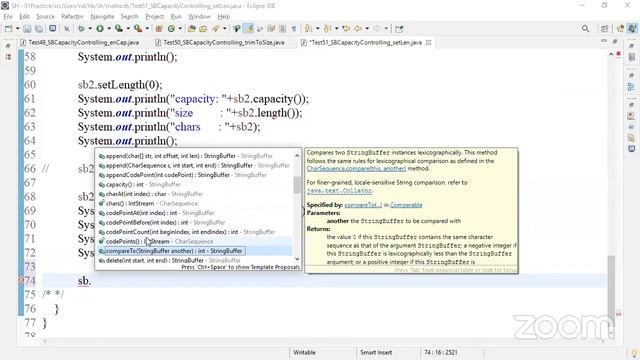640x360 pixels.
Task: Go to Next Annotation icon
Action: [x=309, y=29]
